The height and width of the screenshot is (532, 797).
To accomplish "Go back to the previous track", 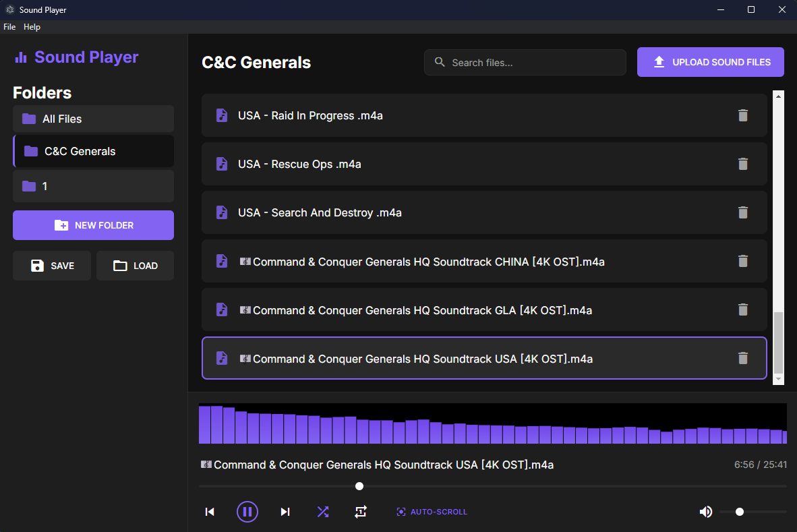I will [210, 511].
